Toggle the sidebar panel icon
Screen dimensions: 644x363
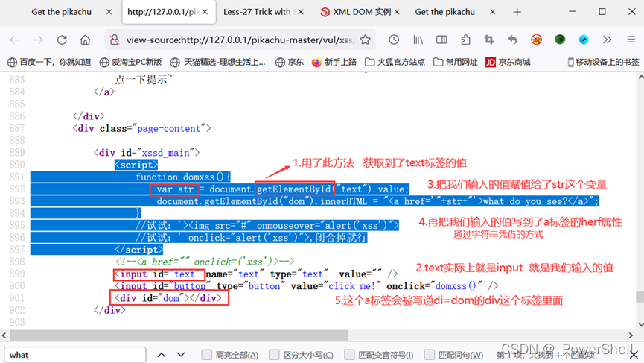click(x=441, y=40)
